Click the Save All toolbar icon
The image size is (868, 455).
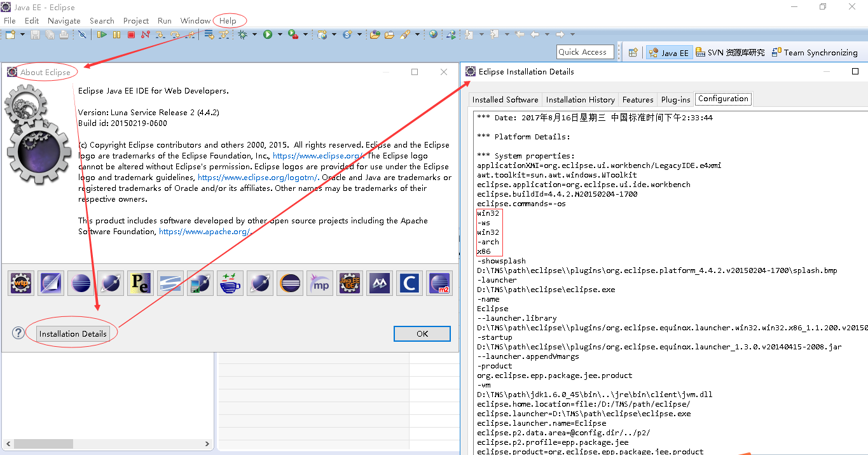point(50,34)
